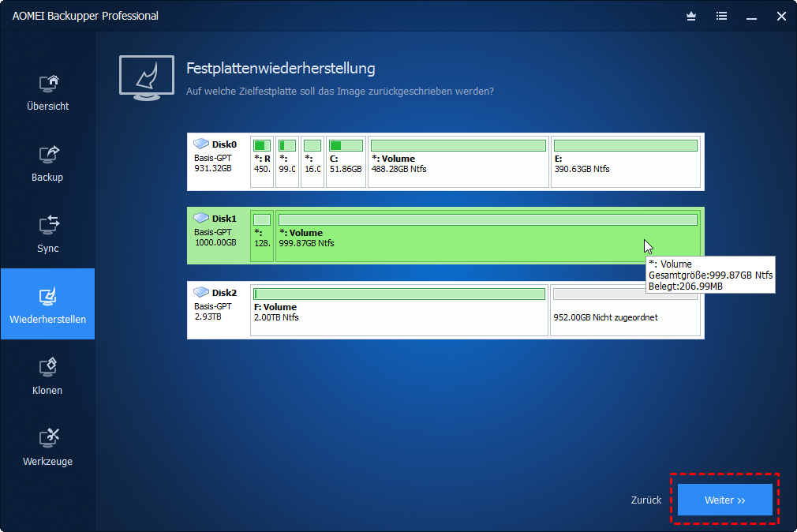Select the 952.00GB Nicht zugeordnet space

[x=625, y=310]
